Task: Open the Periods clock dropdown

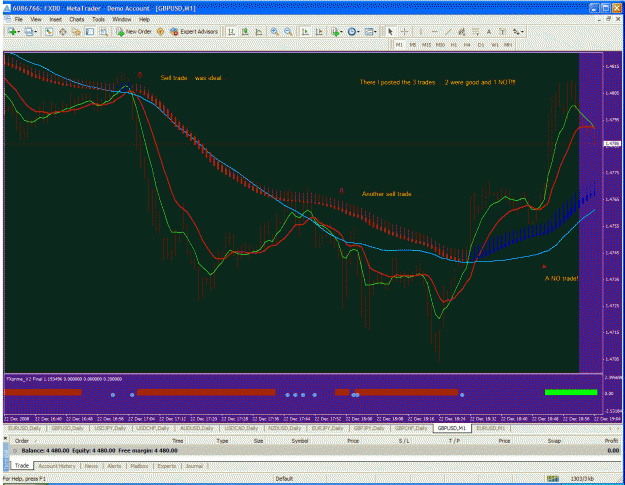Action: pos(353,32)
